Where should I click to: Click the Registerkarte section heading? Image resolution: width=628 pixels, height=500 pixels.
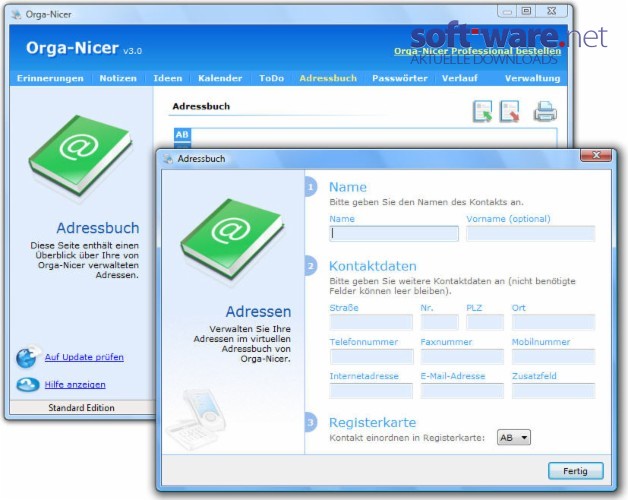(x=372, y=422)
